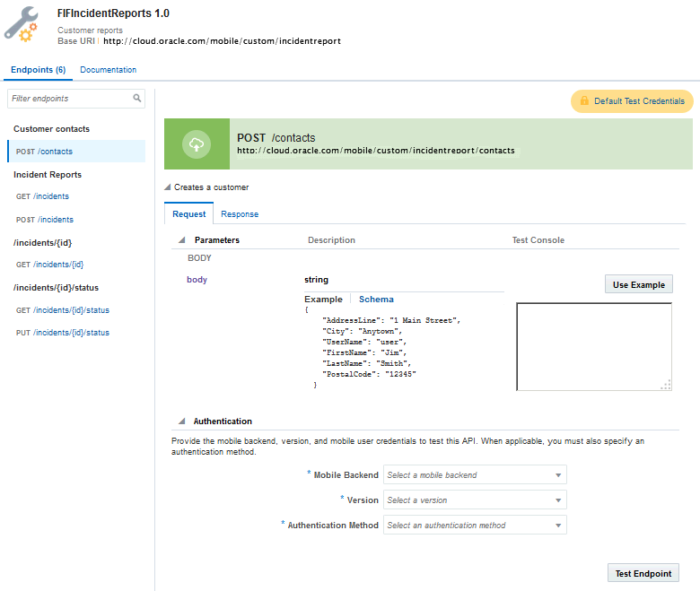Select the GET /incidents/{id} endpoint
The width and height of the screenshot is (700, 591).
point(49,265)
